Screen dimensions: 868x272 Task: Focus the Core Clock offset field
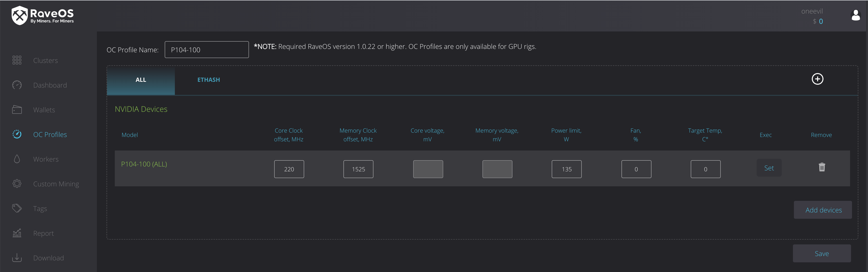[289, 169]
